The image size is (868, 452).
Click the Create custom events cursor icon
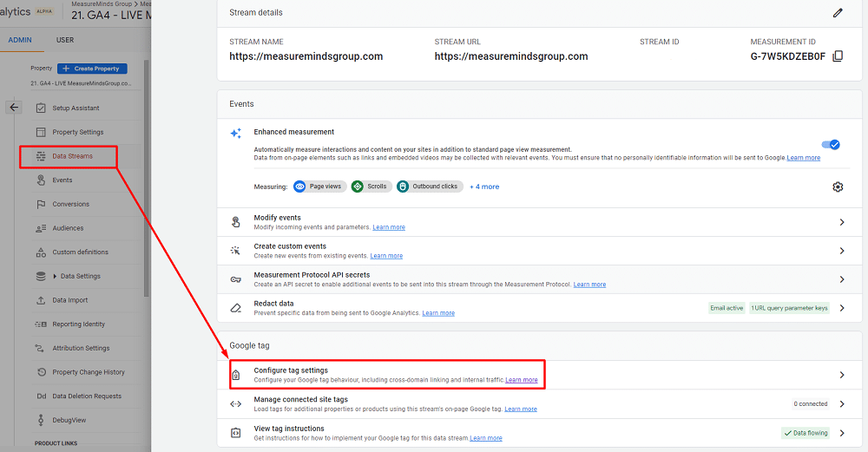[235, 251]
